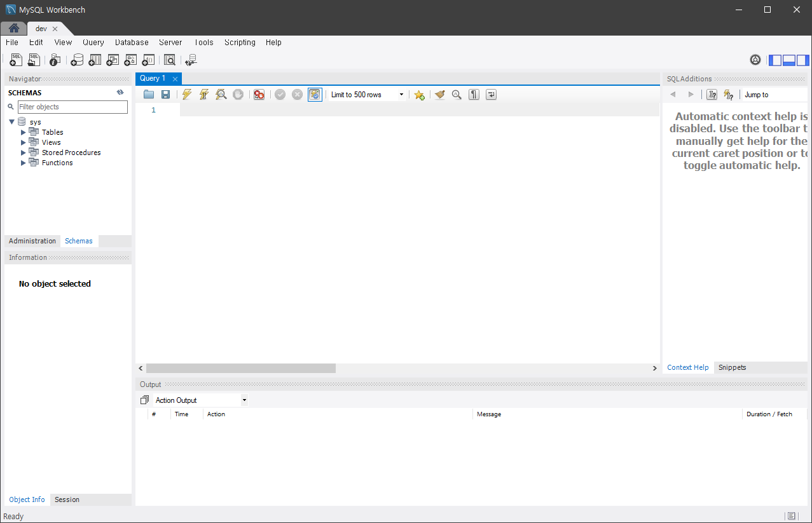This screenshot has height=523, width=812.
Task: Toggle continue-on-error for script execution
Action: point(259,95)
